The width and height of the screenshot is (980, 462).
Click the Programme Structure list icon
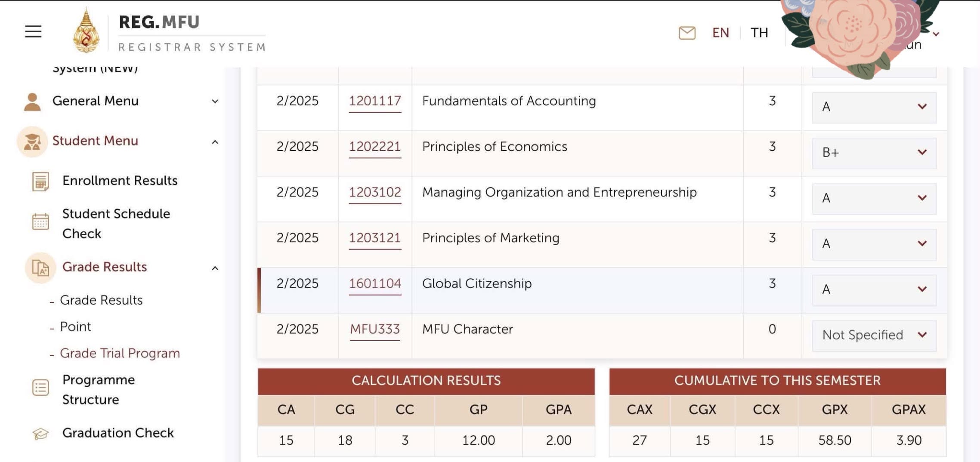click(40, 388)
